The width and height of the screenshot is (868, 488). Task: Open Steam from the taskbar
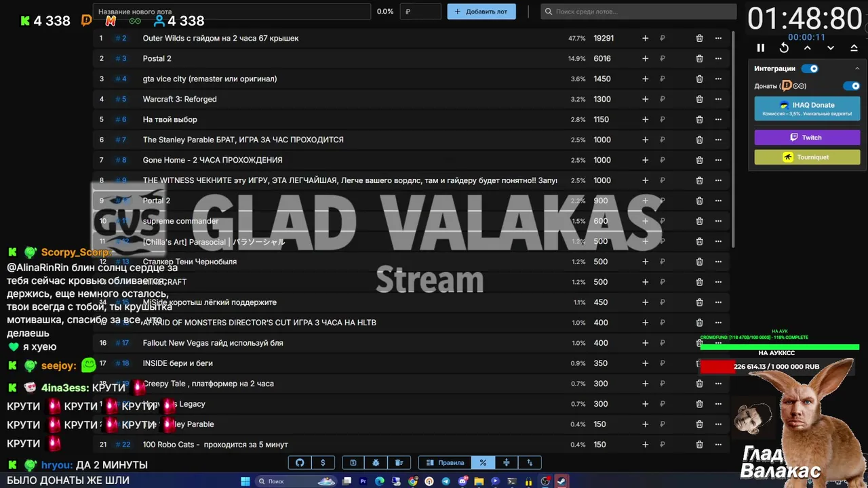tap(561, 481)
